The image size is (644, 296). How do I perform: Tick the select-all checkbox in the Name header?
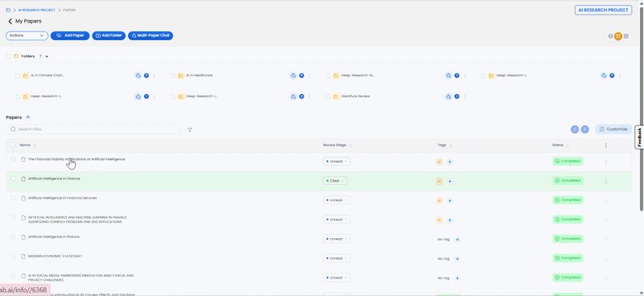13,145
